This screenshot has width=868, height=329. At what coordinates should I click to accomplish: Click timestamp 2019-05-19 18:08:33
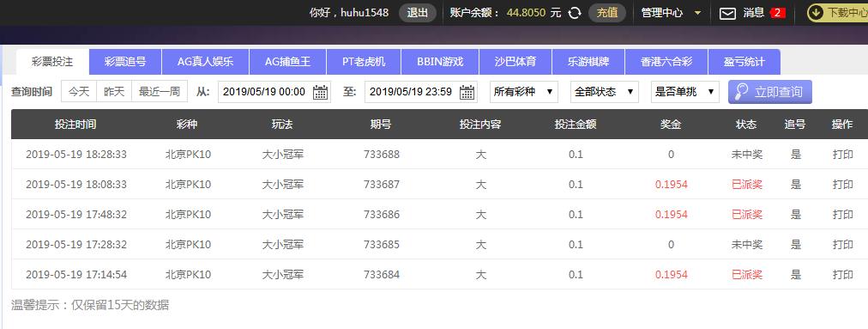(x=75, y=184)
